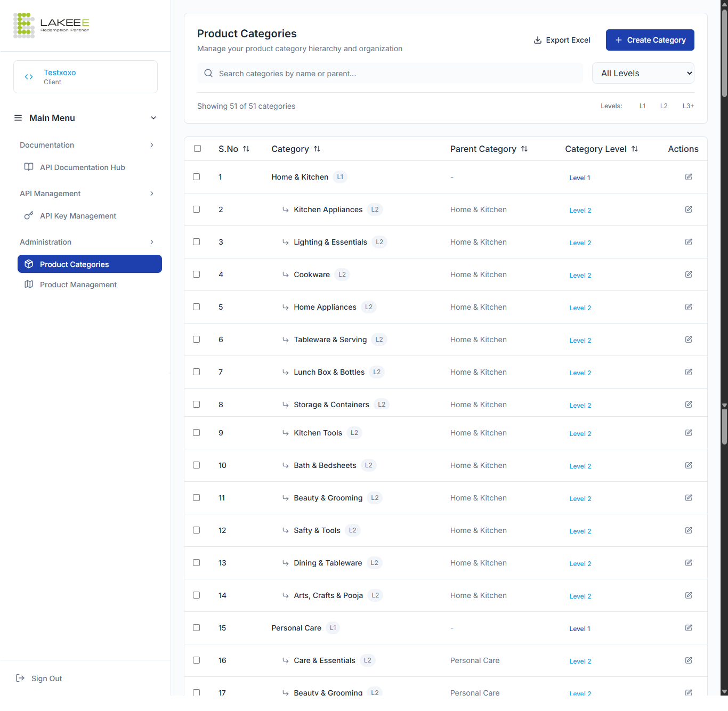Select checkbox for Bath & Bedsheets row
This screenshot has width=728, height=711.
click(x=197, y=465)
